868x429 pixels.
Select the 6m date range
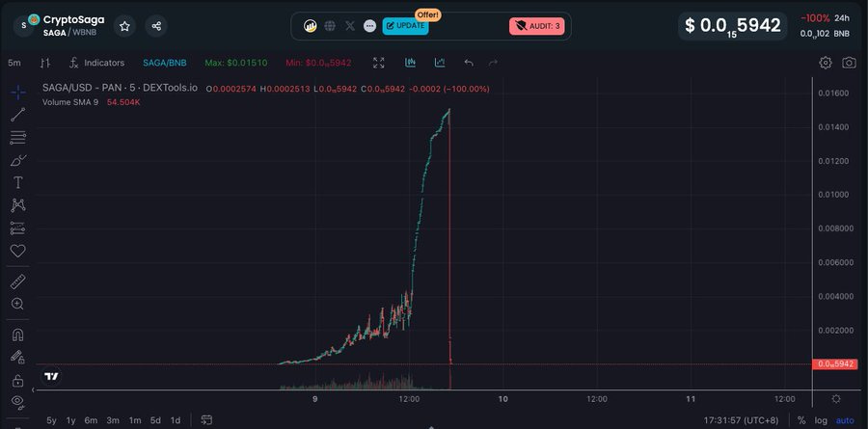(x=91, y=420)
